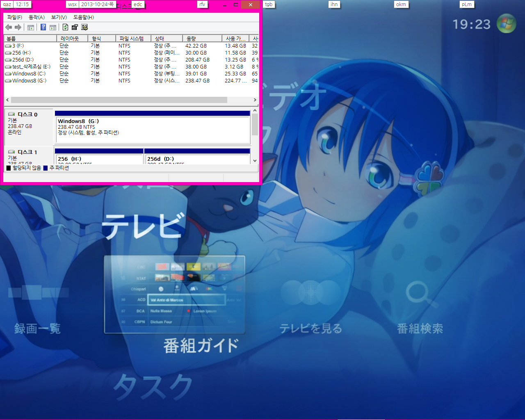The width and height of the screenshot is (525, 420).
Task: Sort by the 용량 column header
Action: [202, 39]
